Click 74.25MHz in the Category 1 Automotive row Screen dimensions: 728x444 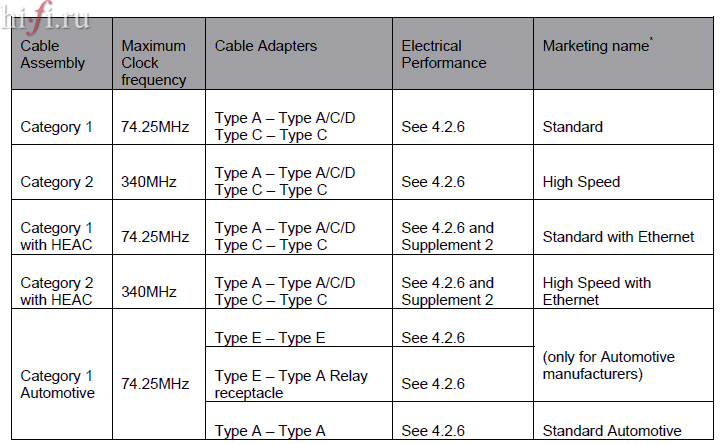coord(154,384)
